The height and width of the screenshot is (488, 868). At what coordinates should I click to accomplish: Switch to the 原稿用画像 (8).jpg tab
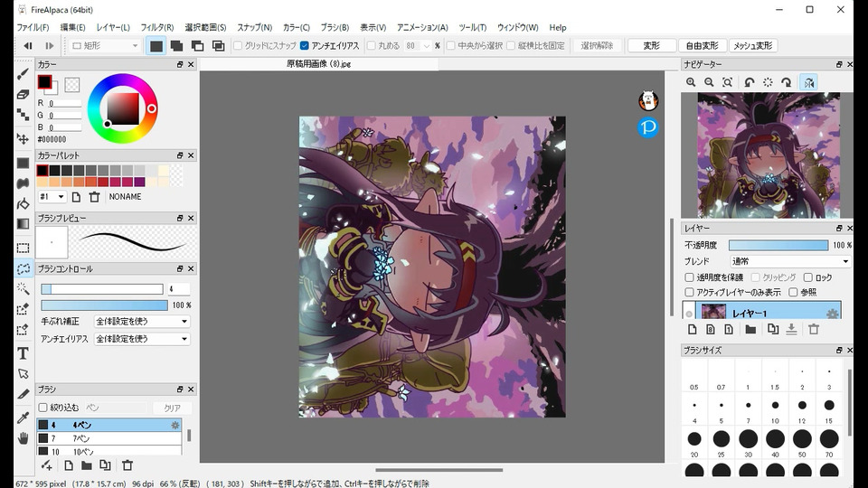[319, 63]
